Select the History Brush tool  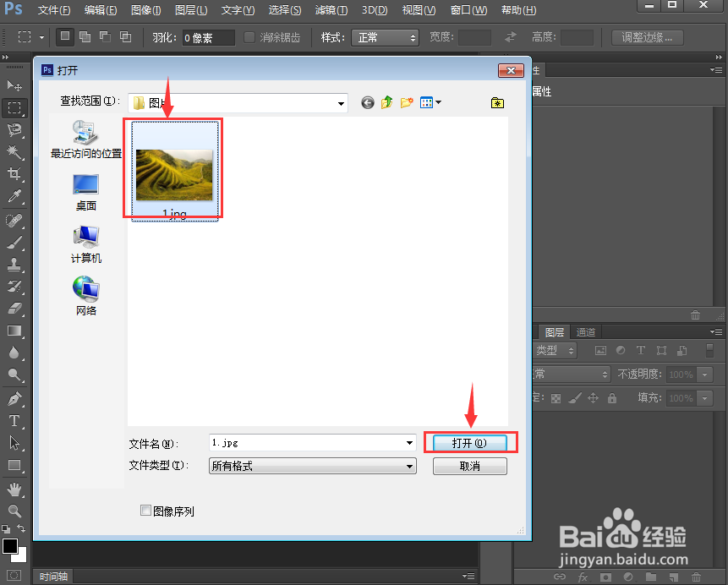tap(14, 287)
